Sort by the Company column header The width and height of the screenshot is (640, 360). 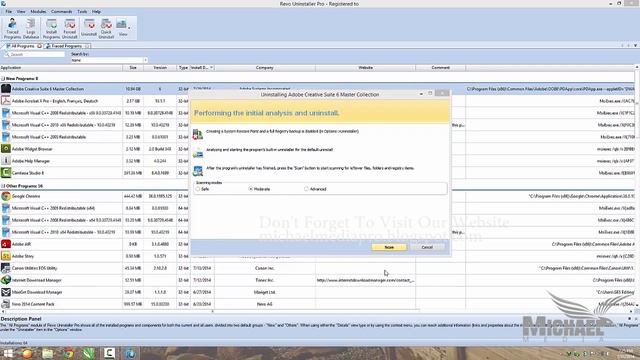coord(264,67)
